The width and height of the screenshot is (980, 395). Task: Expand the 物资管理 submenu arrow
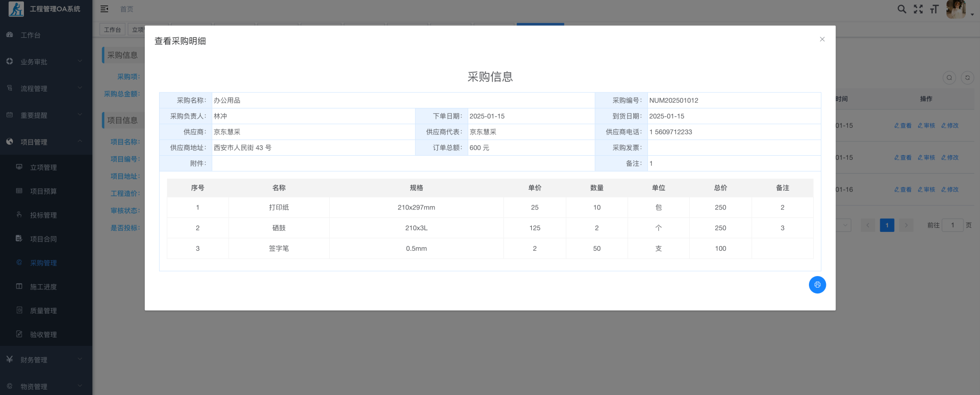[80, 386]
